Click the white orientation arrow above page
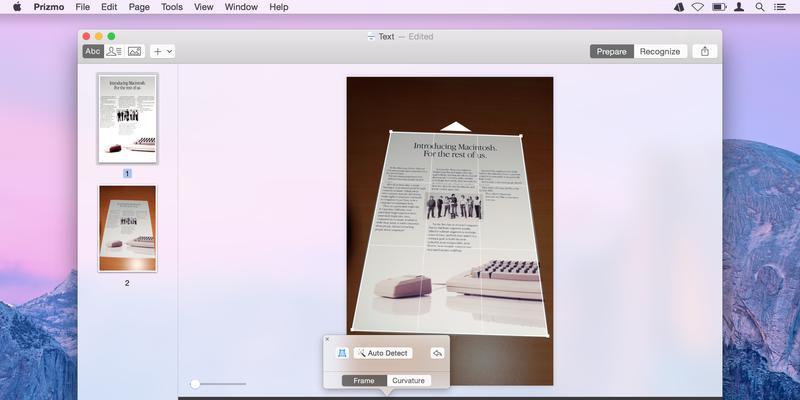Viewport: 800px width, 400px height. click(x=455, y=127)
